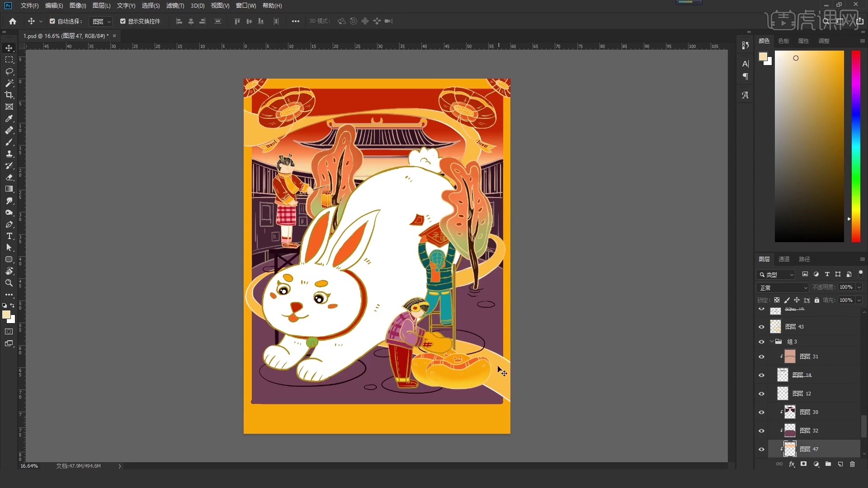
Task: Select the Magic Wand tool
Action: [9, 83]
